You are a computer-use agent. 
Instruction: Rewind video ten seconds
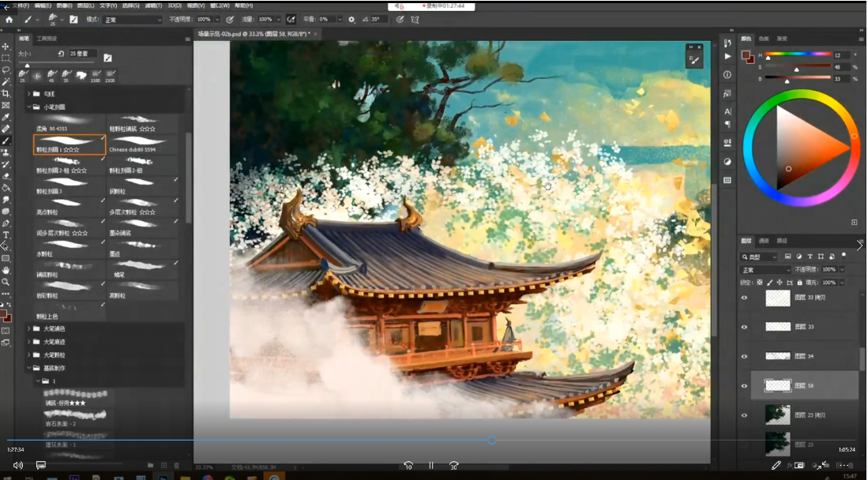[408, 466]
